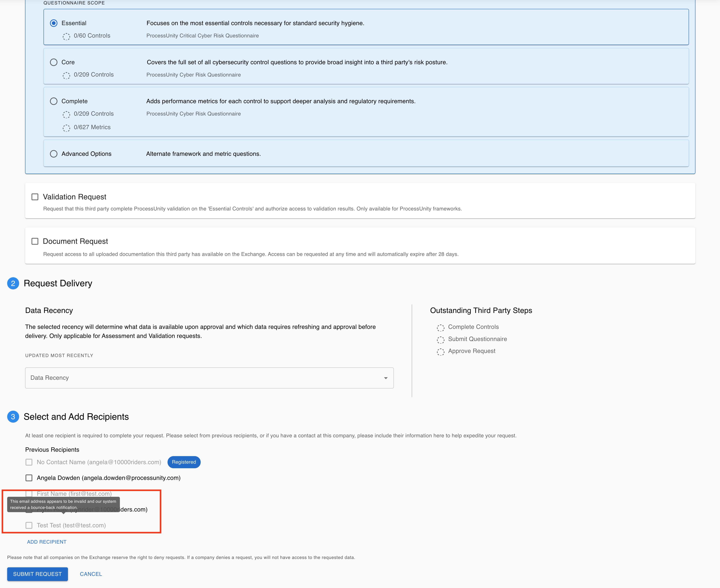Click the Data Recency section heading
This screenshot has height=588, width=720.
pyautogui.click(x=49, y=310)
